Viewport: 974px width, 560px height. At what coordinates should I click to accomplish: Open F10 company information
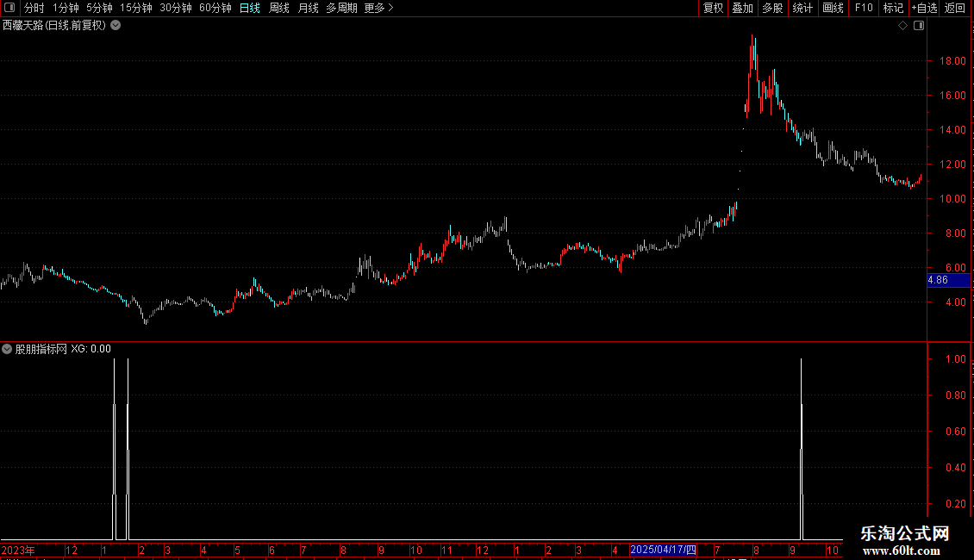864,8
